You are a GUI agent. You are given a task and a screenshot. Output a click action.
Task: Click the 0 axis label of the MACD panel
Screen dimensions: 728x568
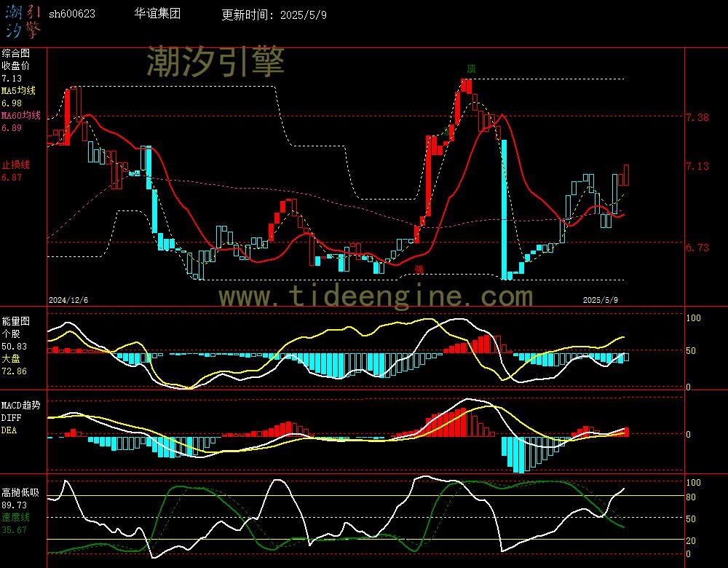[688, 435]
